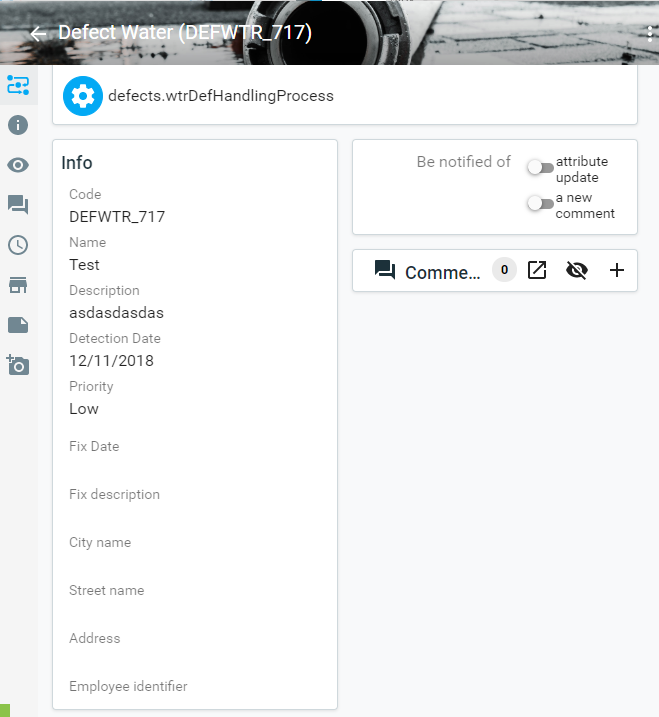Open the workflow process sidebar icon

click(18, 85)
